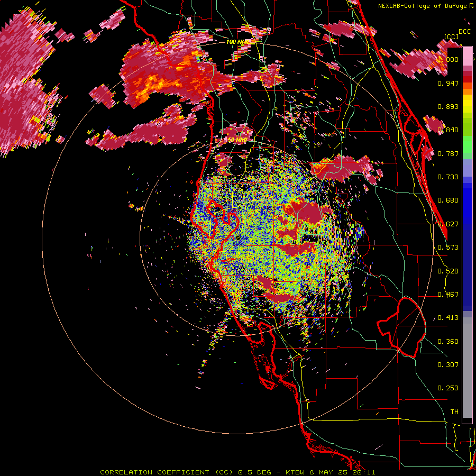This screenshot has width=476, height=476.
Task: Click the Correlation Coefficient KTBW caption
Action: [237, 472]
